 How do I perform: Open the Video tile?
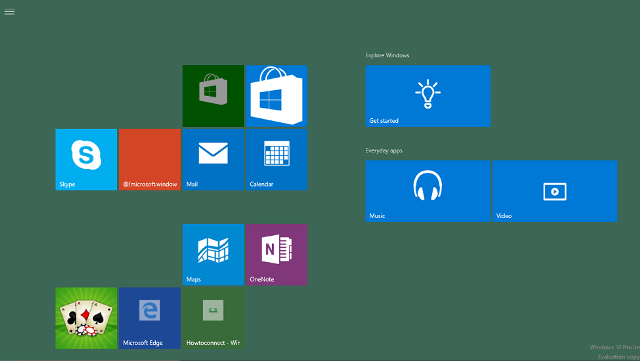point(555,191)
